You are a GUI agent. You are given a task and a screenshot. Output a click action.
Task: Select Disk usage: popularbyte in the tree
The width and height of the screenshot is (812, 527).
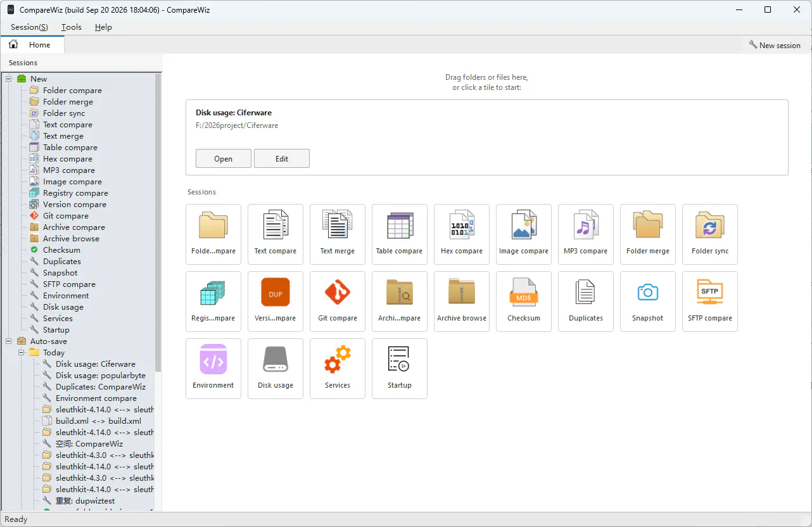click(101, 376)
